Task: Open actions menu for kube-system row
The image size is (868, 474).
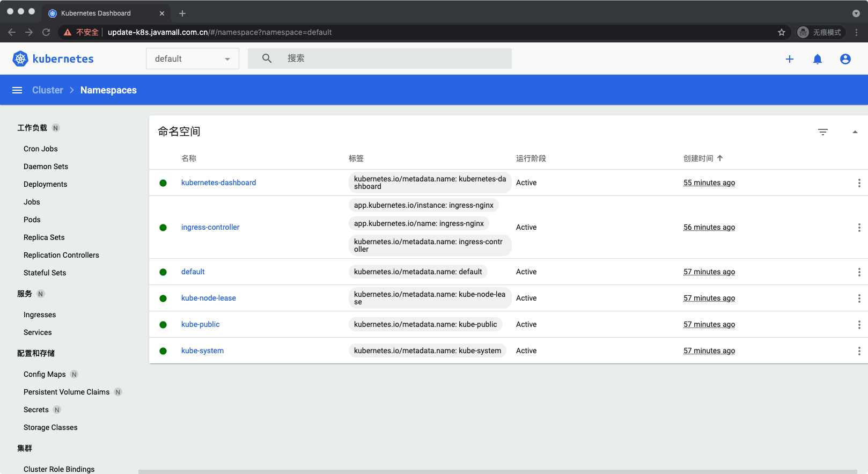Action: click(x=859, y=351)
